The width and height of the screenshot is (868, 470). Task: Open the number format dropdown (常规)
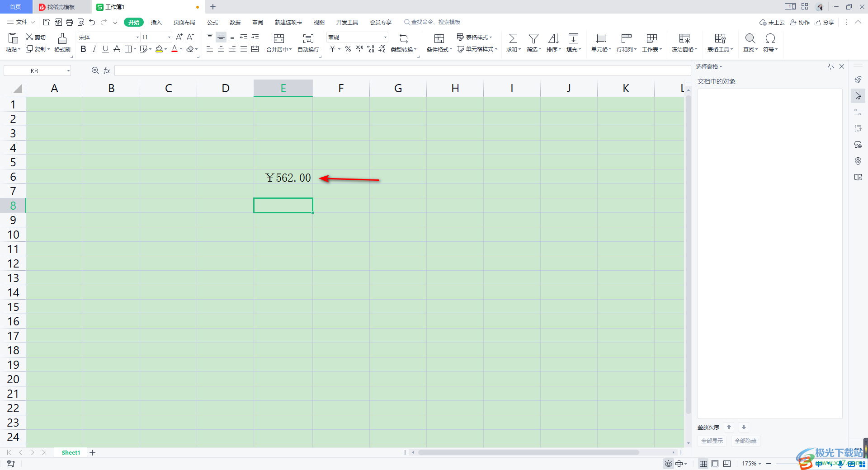pos(385,37)
